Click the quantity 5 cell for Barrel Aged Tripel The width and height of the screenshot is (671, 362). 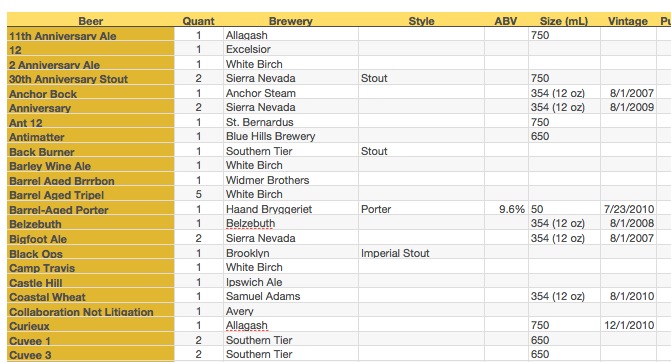coord(199,194)
